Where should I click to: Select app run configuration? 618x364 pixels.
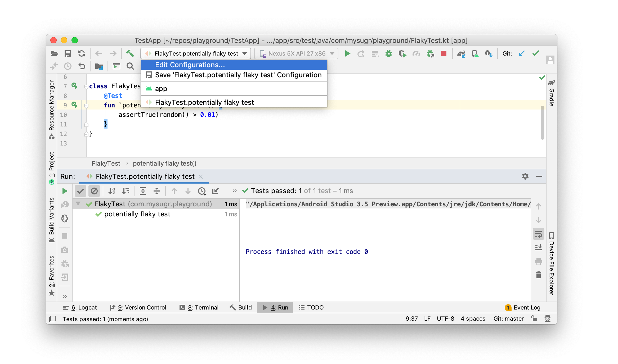234,89
